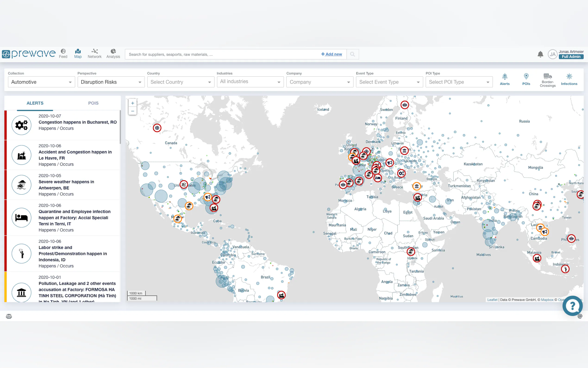Switch to the POIS tab

[x=93, y=103]
